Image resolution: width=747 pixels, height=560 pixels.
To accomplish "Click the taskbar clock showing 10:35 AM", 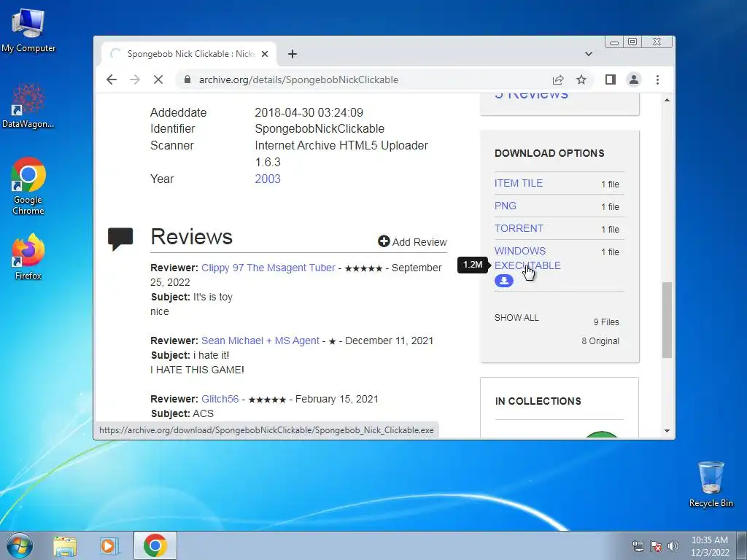I will [709, 546].
